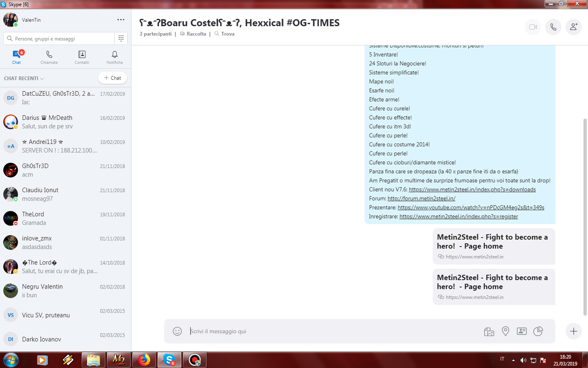Viewport: 588px width, 368px height.
Task: Start a video call in the header
Action: (533, 27)
